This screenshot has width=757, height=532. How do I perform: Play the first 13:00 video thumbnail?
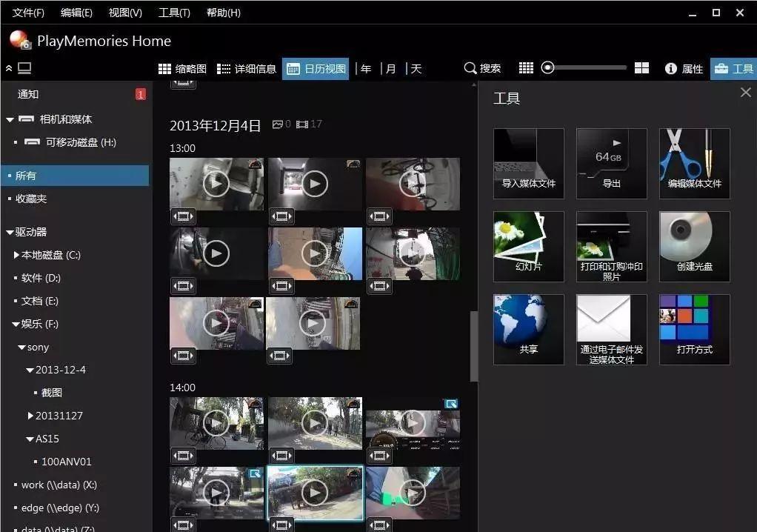tap(216, 184)
